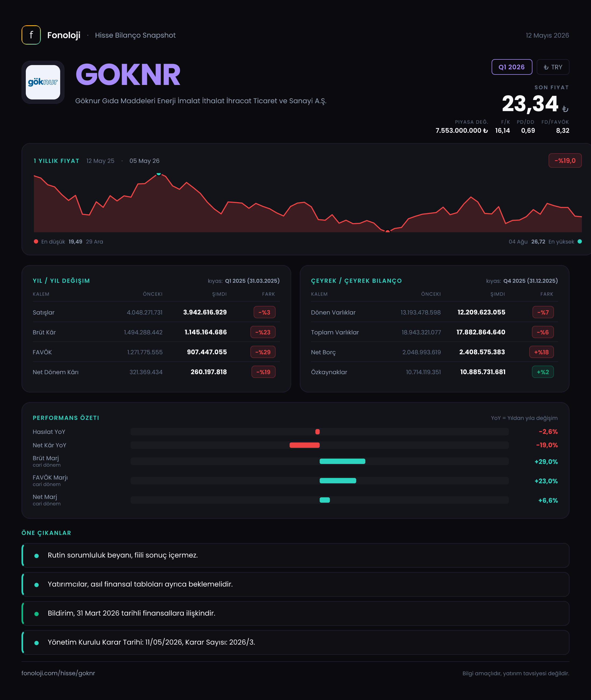The image size is (591, 700).
Task: Click the FAVÖK -%29 change badge
Action: coord(263,352)
